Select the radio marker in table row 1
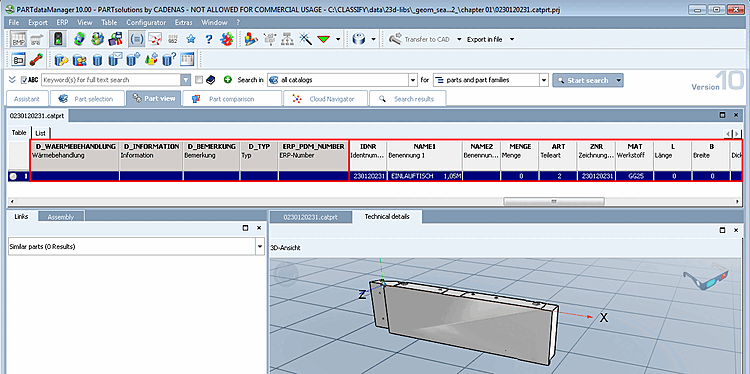The width and height of the screenshot is (750, 374). (x=13, y=176)
